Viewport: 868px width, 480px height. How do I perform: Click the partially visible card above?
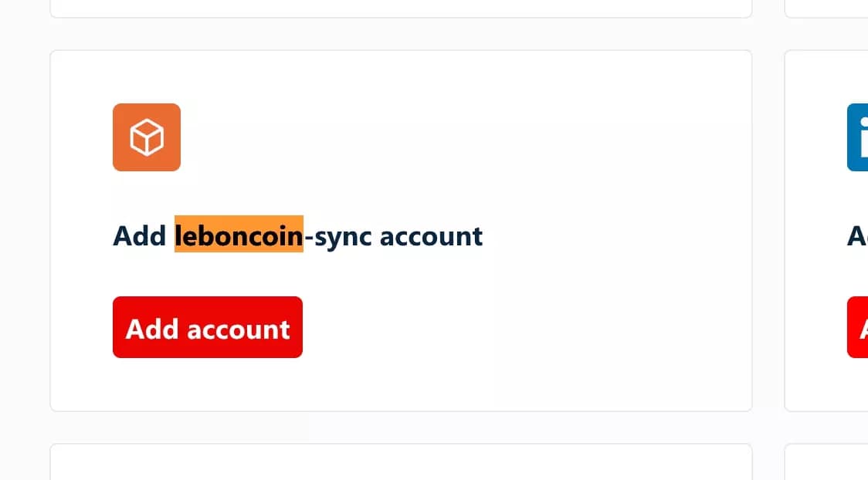(x=401, y=9)
